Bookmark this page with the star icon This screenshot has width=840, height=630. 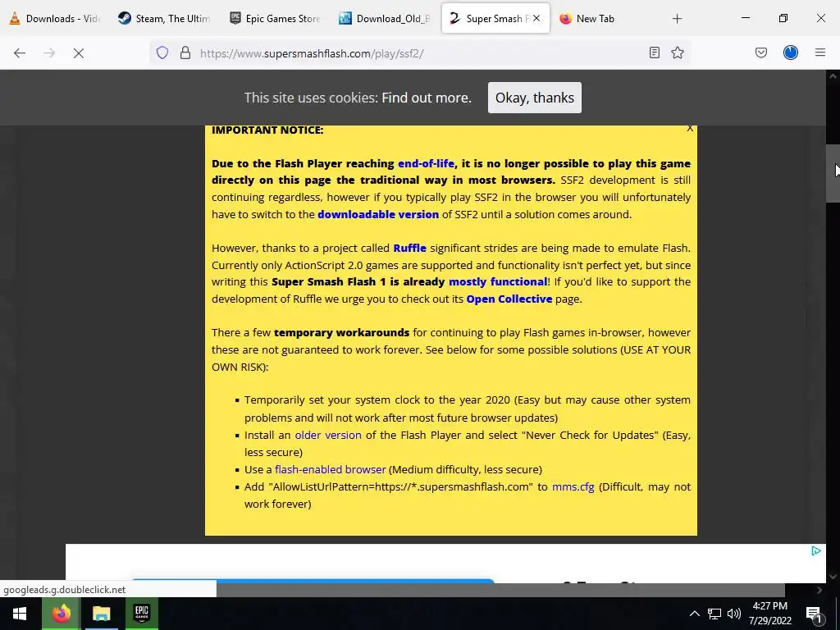pyautogui.click(x=678, y=52)
